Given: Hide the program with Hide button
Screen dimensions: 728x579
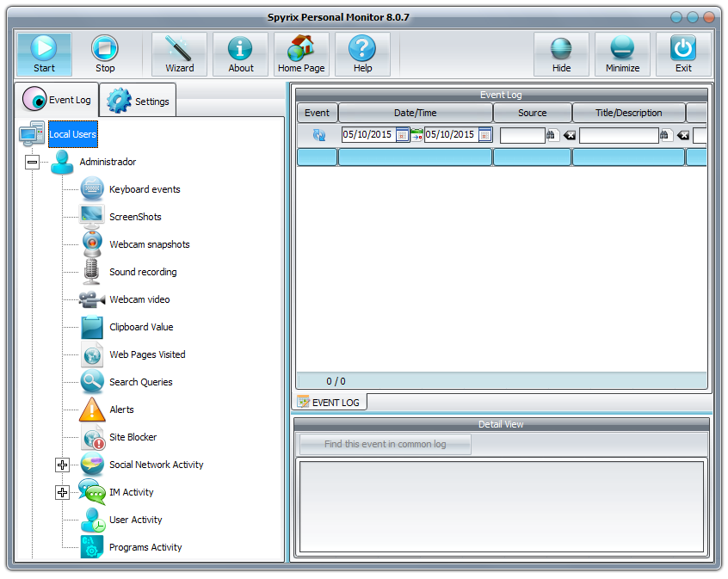Looking at the screenshot, I should tap(561, 54).
